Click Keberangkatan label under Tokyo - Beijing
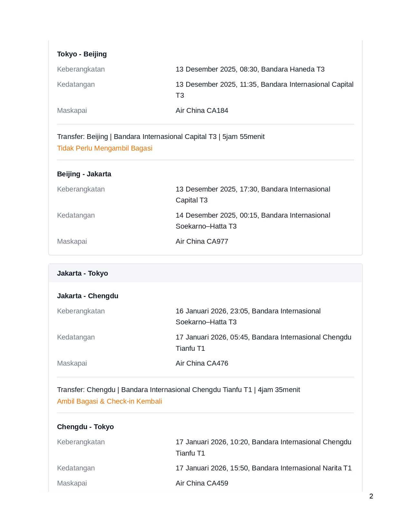This screenshot has width=411, height=532. pyautogui.click(x=81, y=69)
